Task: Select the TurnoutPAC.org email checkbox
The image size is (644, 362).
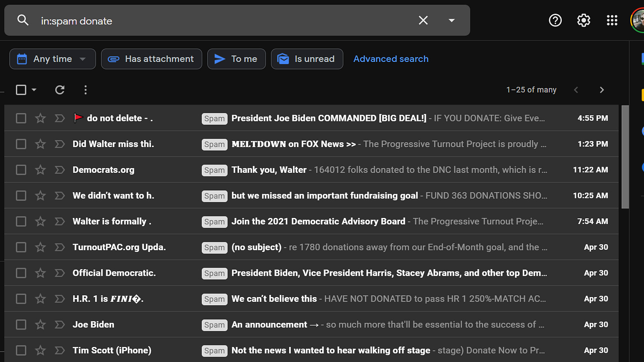Action: point(21,247)
